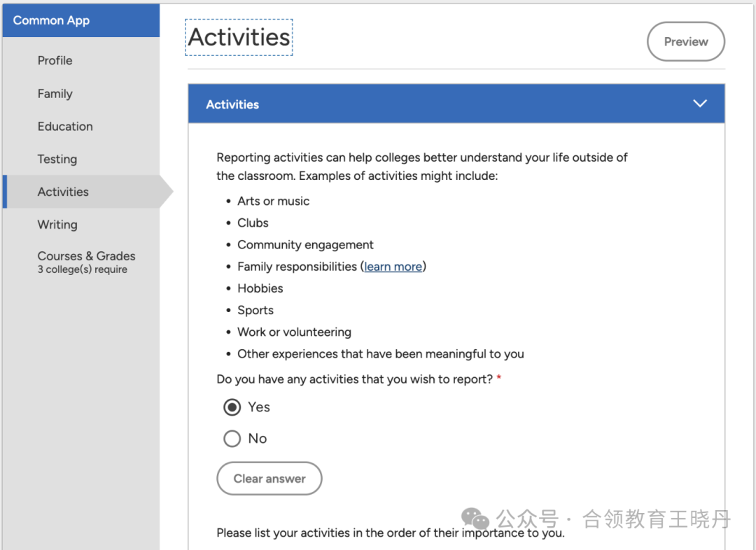Click the No option label text
This screenshot has height=550, width=756.
tap(258, 439)
